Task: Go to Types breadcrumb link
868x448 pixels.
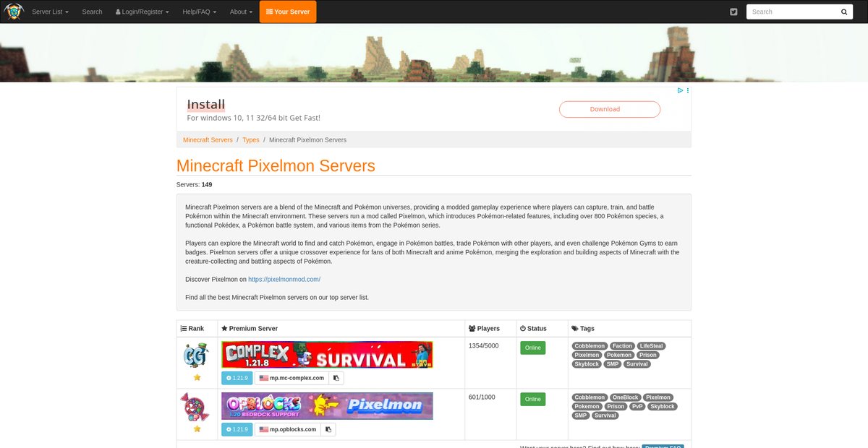Action: (x=250, y=139)
